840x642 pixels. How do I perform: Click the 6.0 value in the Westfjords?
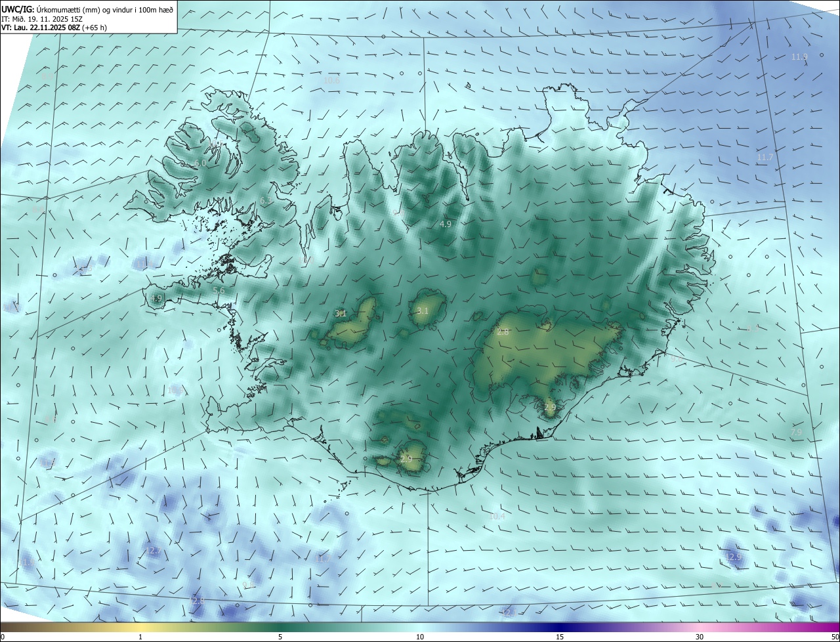[x=201, y=163]
